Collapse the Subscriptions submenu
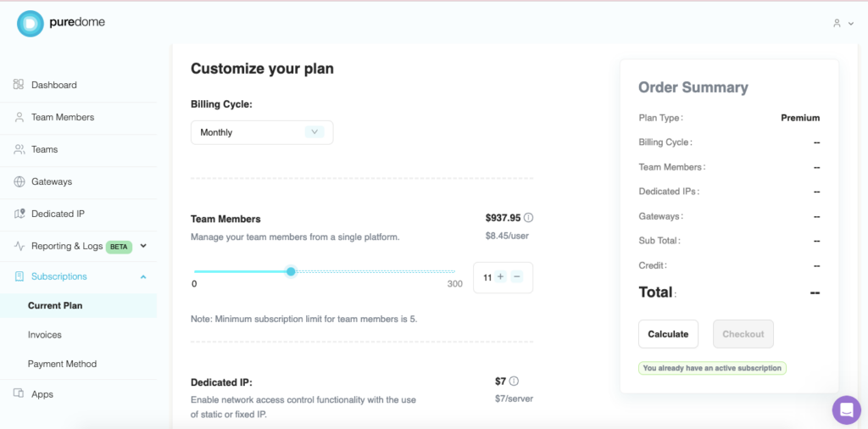 point(143,277)
